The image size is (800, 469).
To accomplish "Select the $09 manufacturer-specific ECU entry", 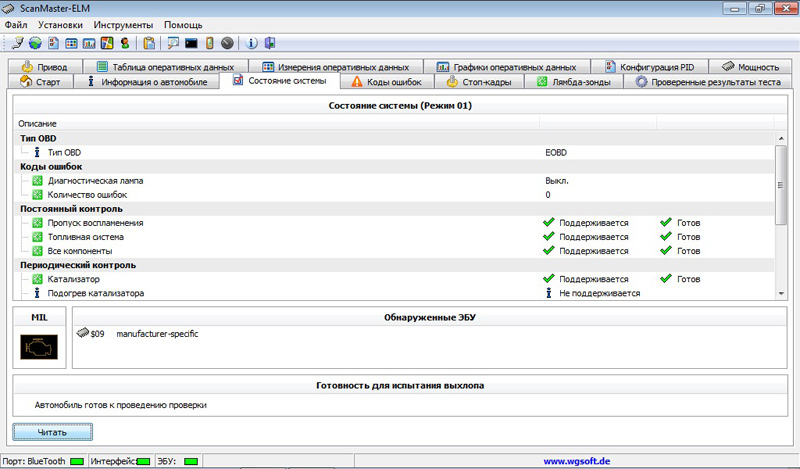I will [x=137, y=334].
